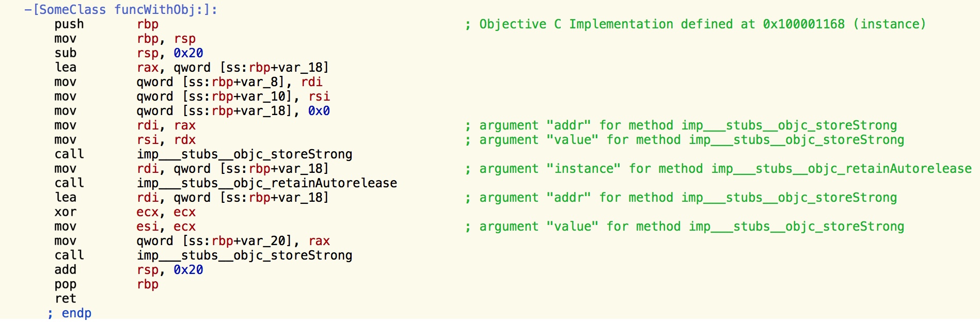The height and width of the screenshot is (322, 980).
Task: Click the -[SomeClass funcWithObj:] procedure label
Action: point(121,10)
